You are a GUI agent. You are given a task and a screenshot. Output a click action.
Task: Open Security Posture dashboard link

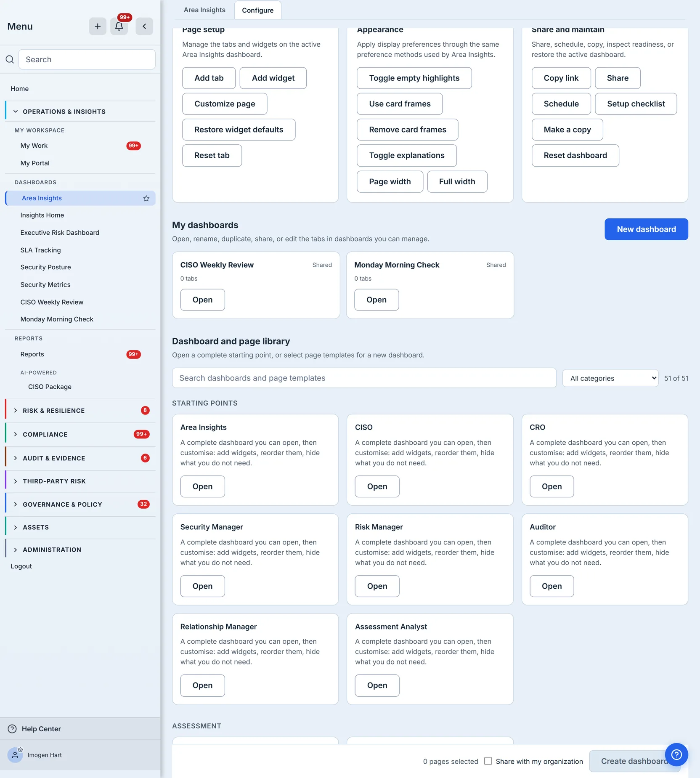tap(45, 267)
